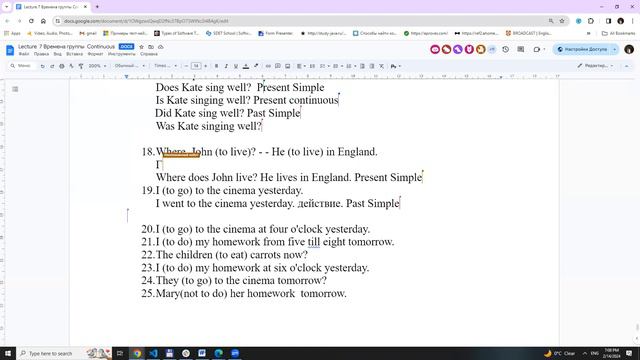Clear formatting with toolbar icon

tap(382, 66)
